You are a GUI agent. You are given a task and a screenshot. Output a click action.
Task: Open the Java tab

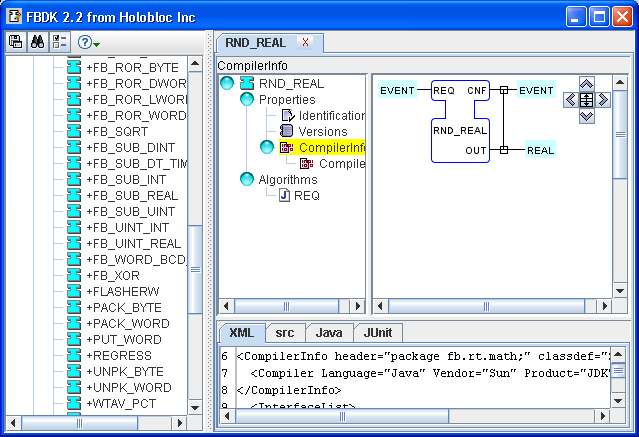tap(329, 333)
